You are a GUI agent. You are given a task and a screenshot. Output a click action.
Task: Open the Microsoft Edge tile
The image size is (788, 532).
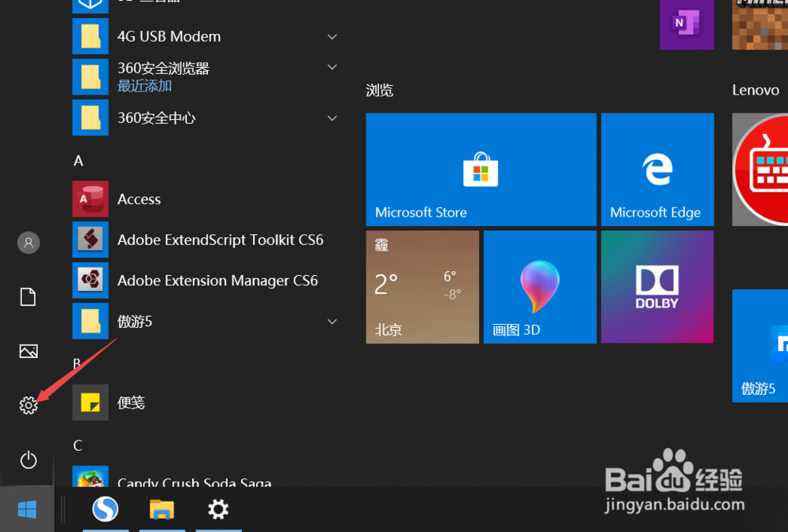click(657, 169)
